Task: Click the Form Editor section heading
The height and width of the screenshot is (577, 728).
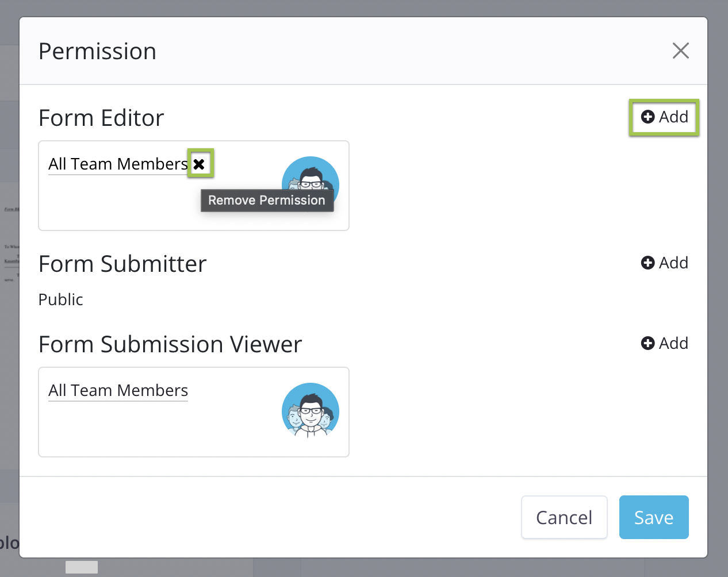Action: [x=101, y=118]
